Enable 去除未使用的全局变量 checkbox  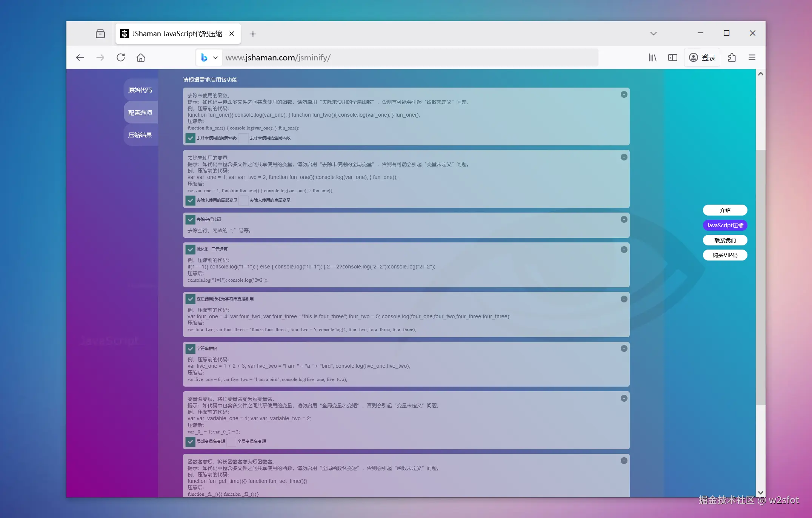point(244,200)
